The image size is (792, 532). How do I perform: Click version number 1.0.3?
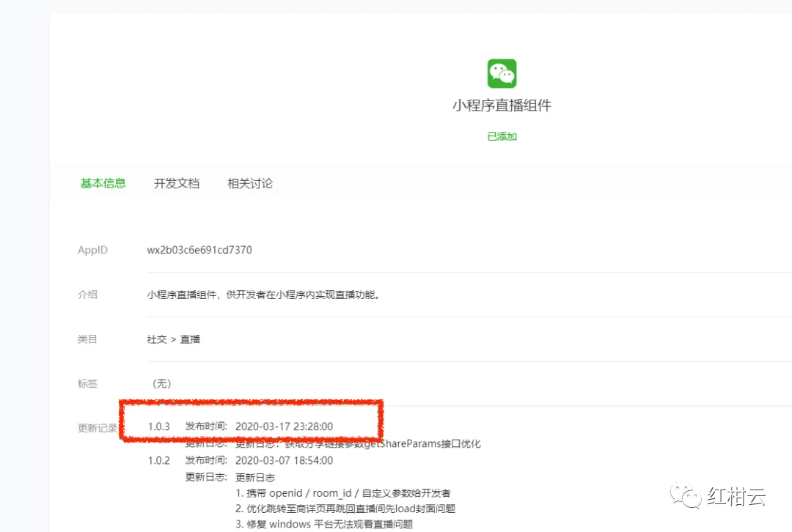(x=158, y=426)
